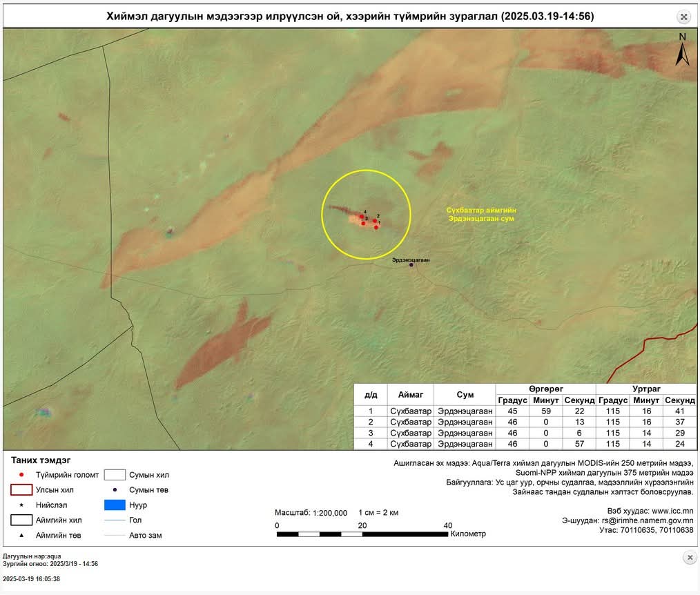Click the red Түймрийн голомт legend dot
This screenshot has width=700, height=595.
[22, 475]
